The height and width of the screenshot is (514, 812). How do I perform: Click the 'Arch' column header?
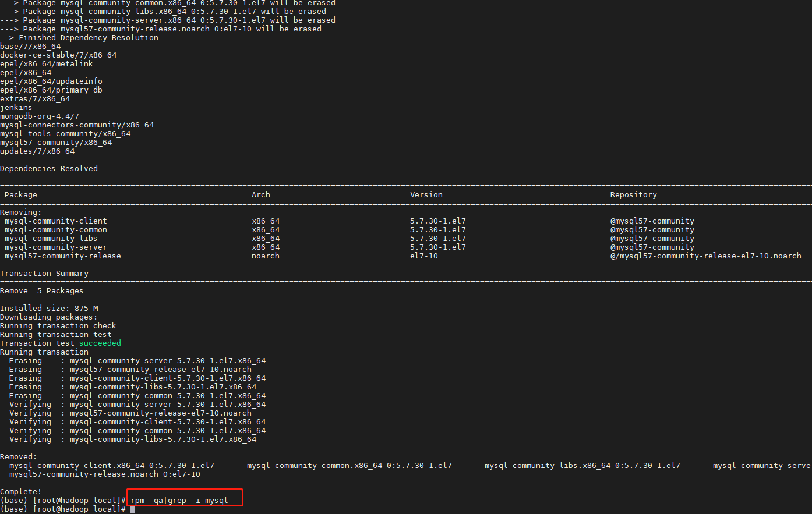click(x=261, y=194)
